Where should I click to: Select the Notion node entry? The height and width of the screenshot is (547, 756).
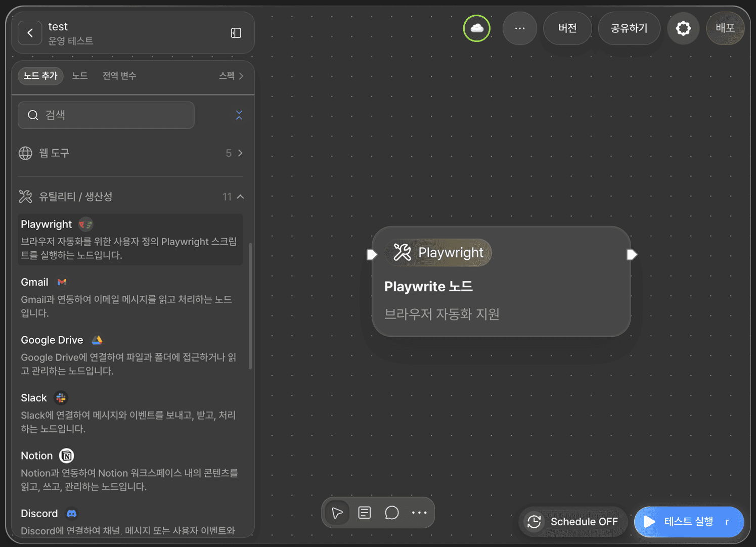click(x=130, y=471)
